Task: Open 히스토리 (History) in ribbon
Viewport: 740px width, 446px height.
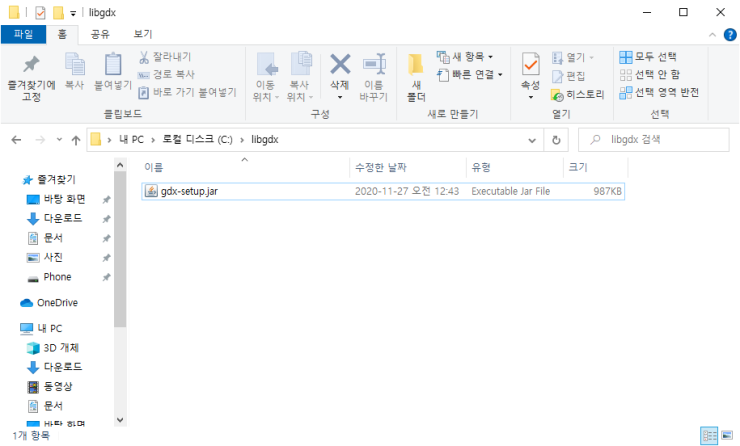Action: [577, 94]
